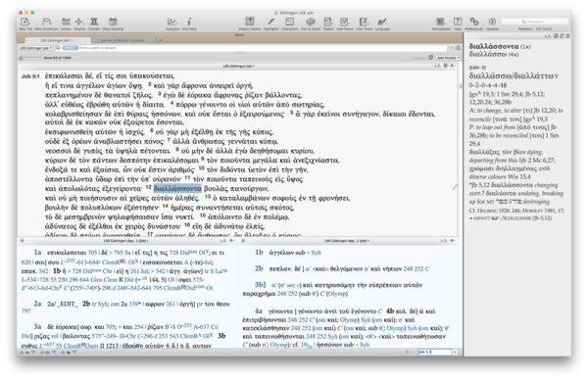Click the trash icon in Instant Details panel

[568, 36]
